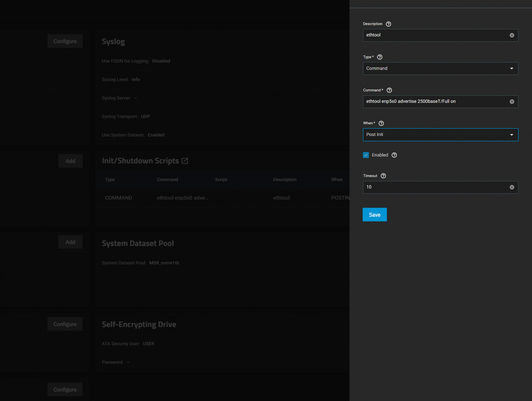Expand the Type dropdown showing Command
The height and width of the screenshot is (401, 532).
click(x=440, y=69)
